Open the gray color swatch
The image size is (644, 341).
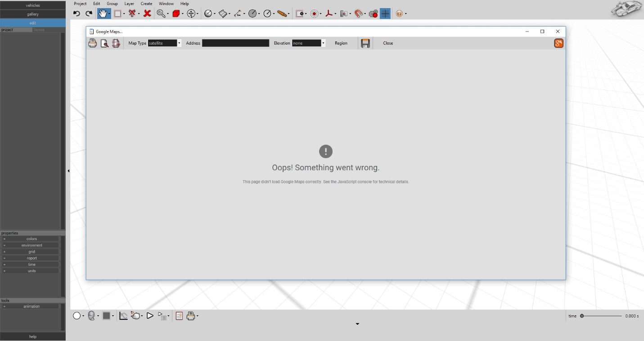pos(107,316)
